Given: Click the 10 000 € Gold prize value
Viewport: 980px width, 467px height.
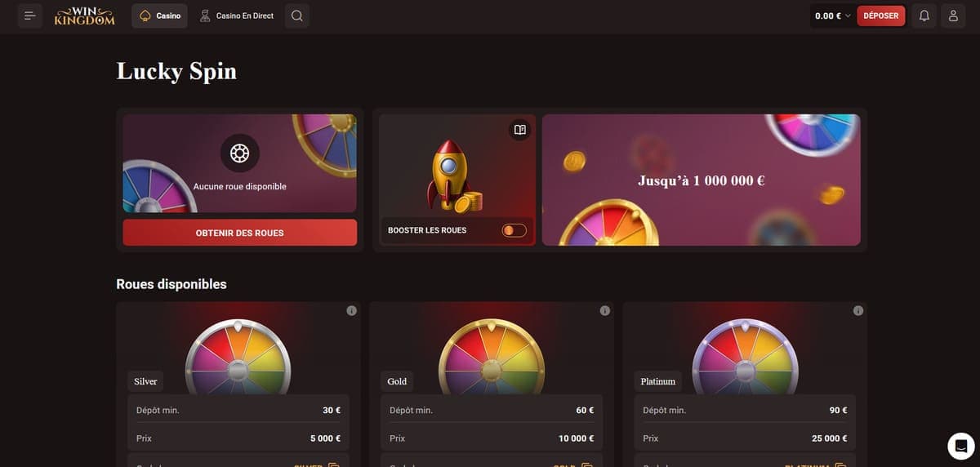Looking at the screenshot, I should tap(577, 438).
